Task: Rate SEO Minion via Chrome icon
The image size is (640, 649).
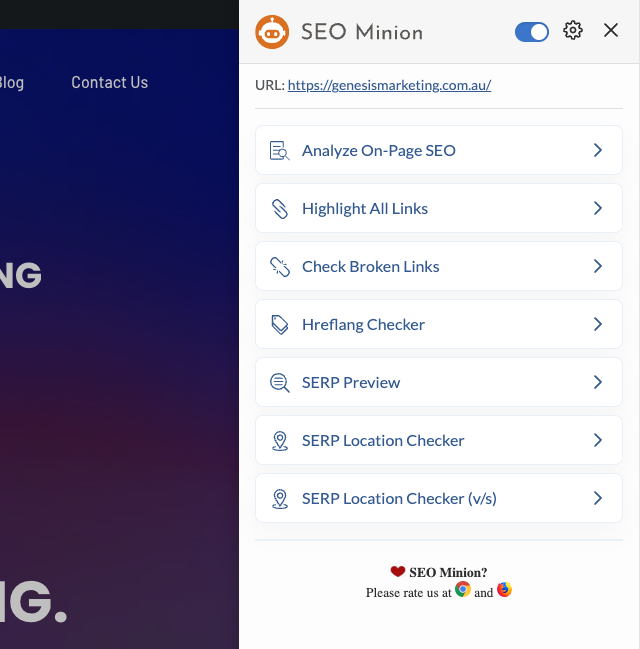Action: (463, 589)
